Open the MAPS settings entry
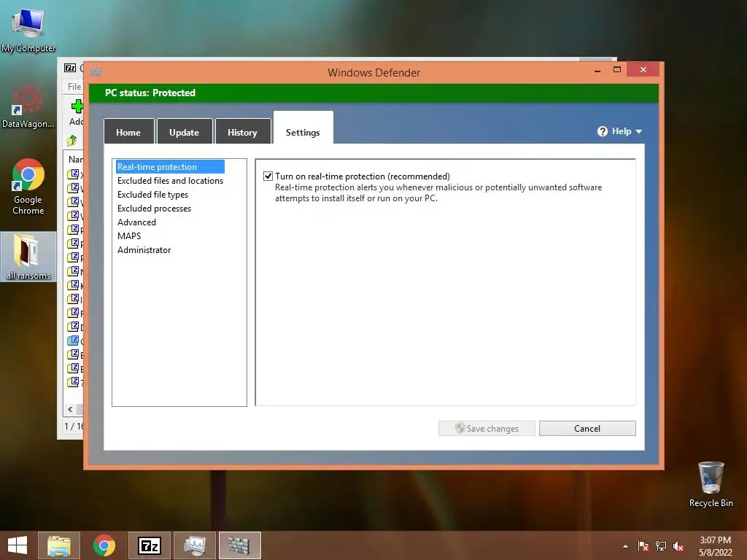The image size is (747, 560). 129,236
